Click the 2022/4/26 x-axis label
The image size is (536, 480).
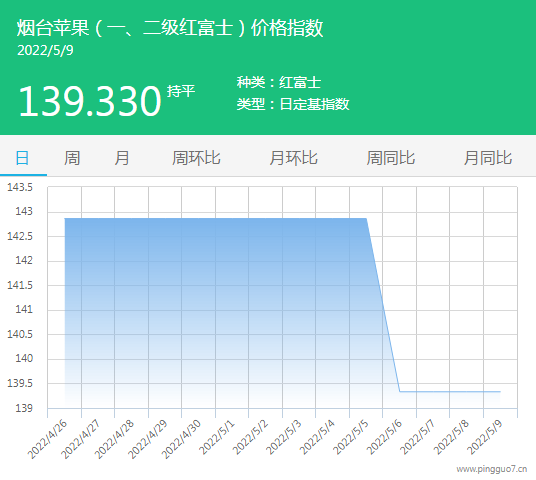[x=47, y=439]
